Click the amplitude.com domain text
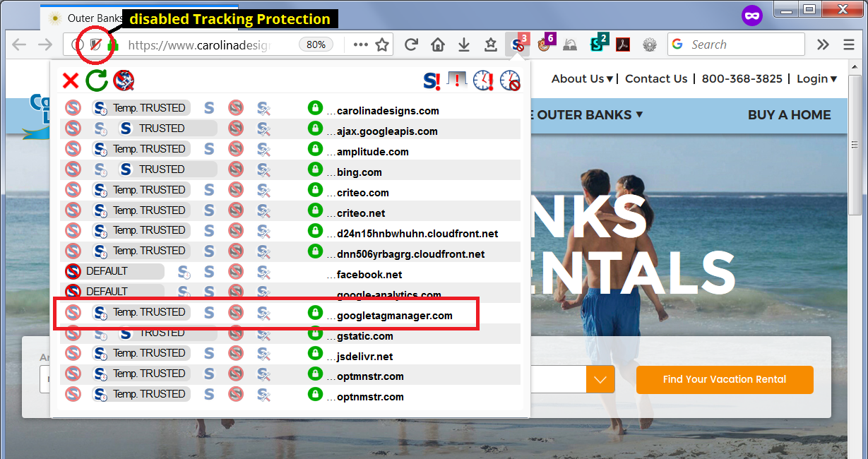The width and height of the screenshot is (868, 459). click(x=372, y=152)
